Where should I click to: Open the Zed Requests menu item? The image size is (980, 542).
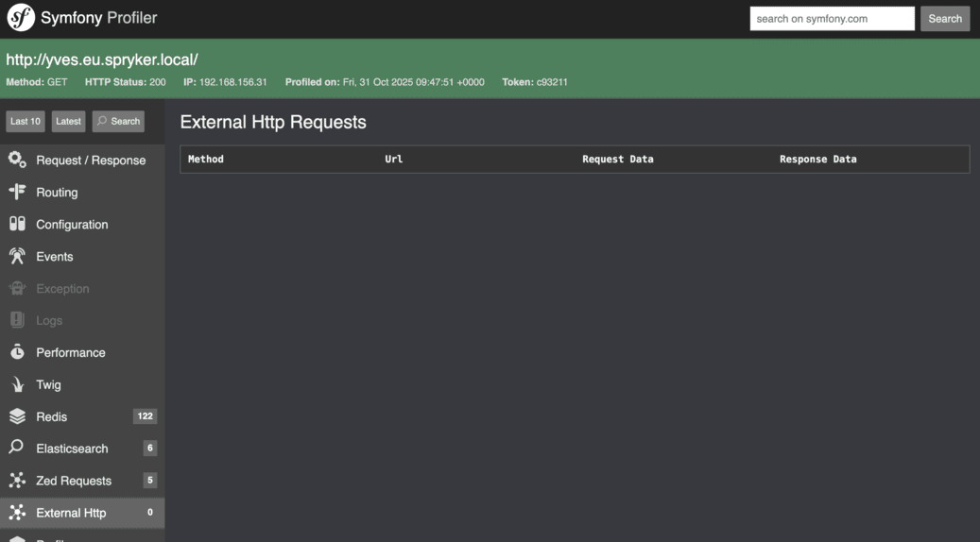[74, 481]
